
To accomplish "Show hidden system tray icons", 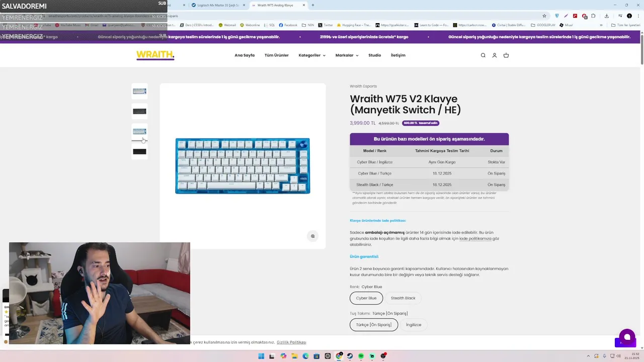I will pos(588,356).
